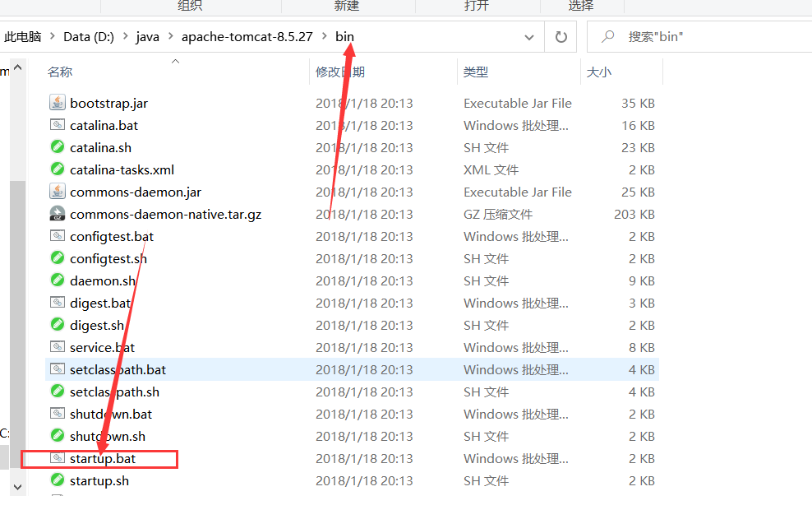Click the bootstrap.jar Java file icon
The image size is (812, 519).
[x=58, y=103]
